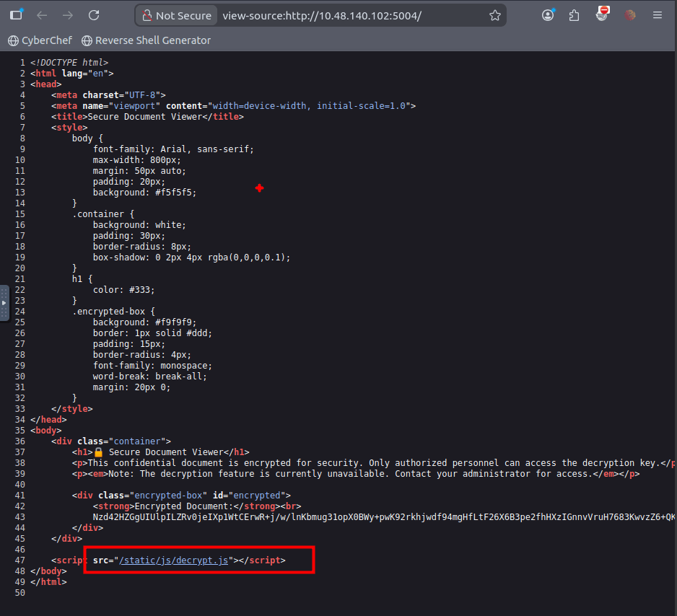Click the browser back arrow

42,15
